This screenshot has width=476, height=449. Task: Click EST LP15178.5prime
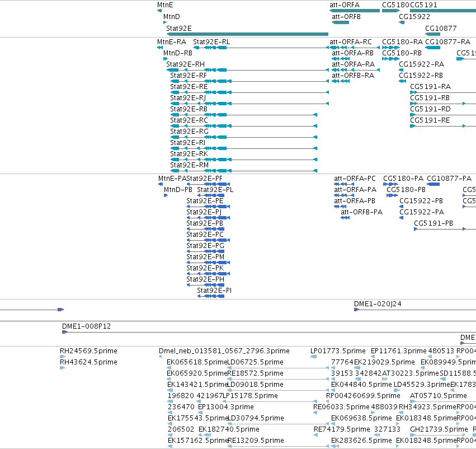click(x=270, y=401)
